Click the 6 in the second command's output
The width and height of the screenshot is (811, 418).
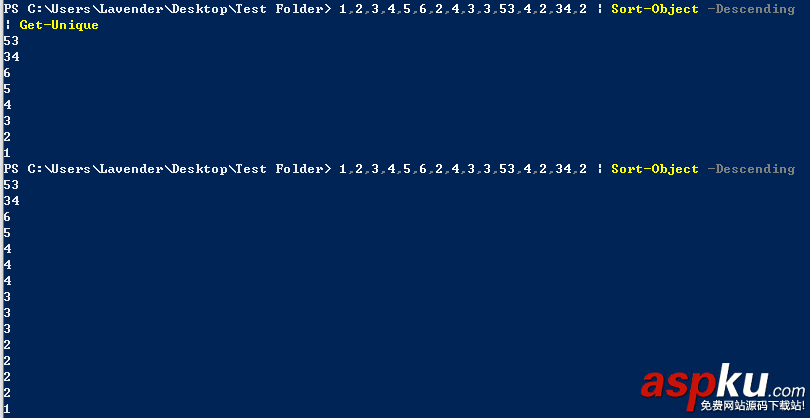(x=7, y=217)
